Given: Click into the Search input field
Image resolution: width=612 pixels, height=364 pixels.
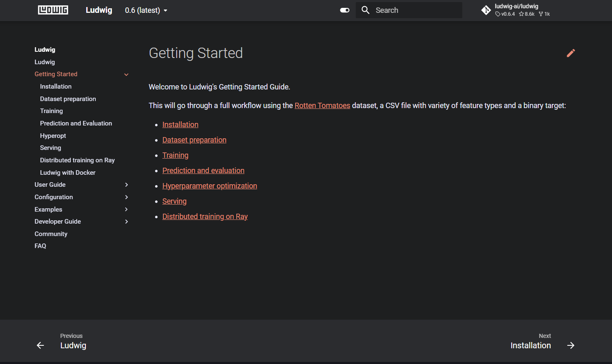Looking at the screenshot, I should pyautogui.click(x=415, y=10).
